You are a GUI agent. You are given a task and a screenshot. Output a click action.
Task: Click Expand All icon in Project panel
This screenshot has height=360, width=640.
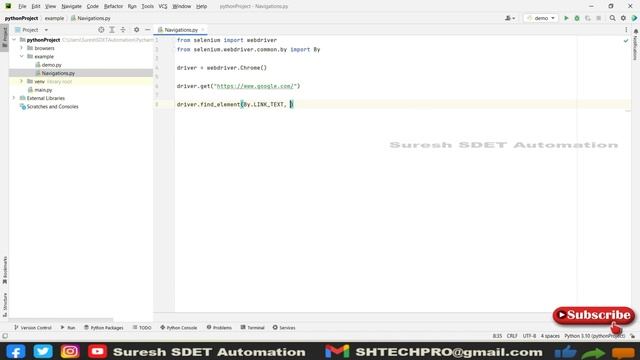112,30
